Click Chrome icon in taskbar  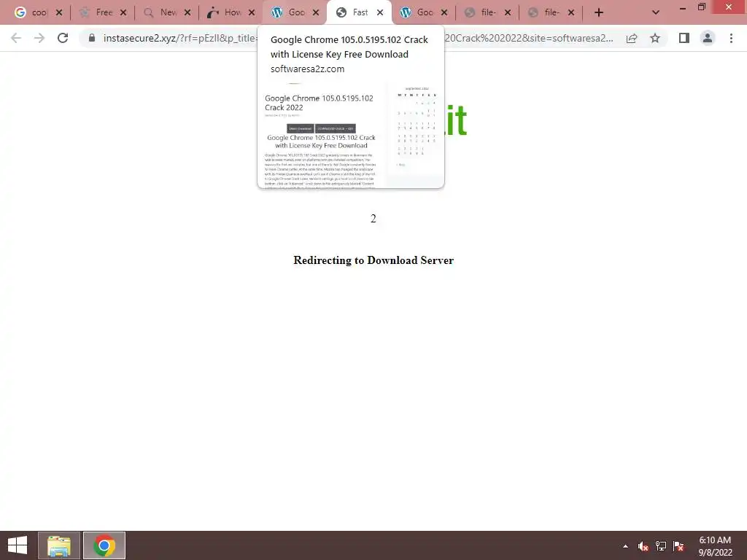(x=104, y=545)
